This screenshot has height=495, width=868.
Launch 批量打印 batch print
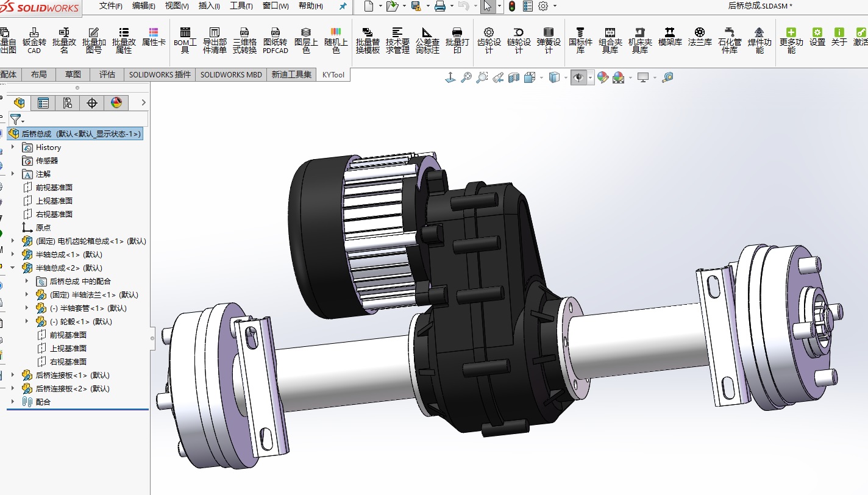[x=457, y=40]
